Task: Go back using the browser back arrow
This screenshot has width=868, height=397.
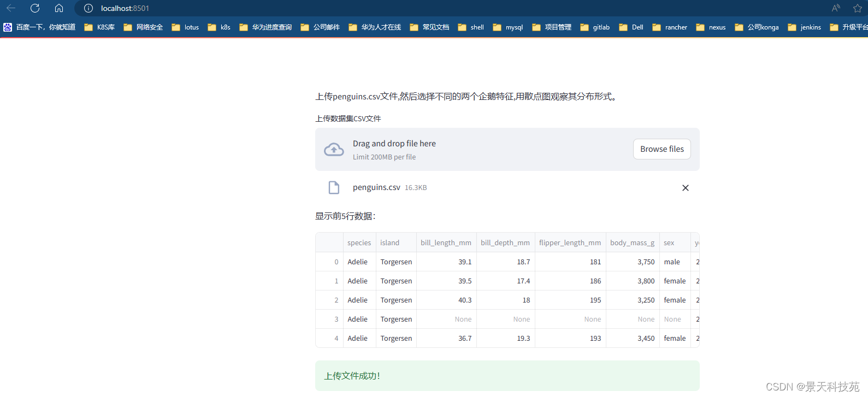Action: [x=11, y=8]
